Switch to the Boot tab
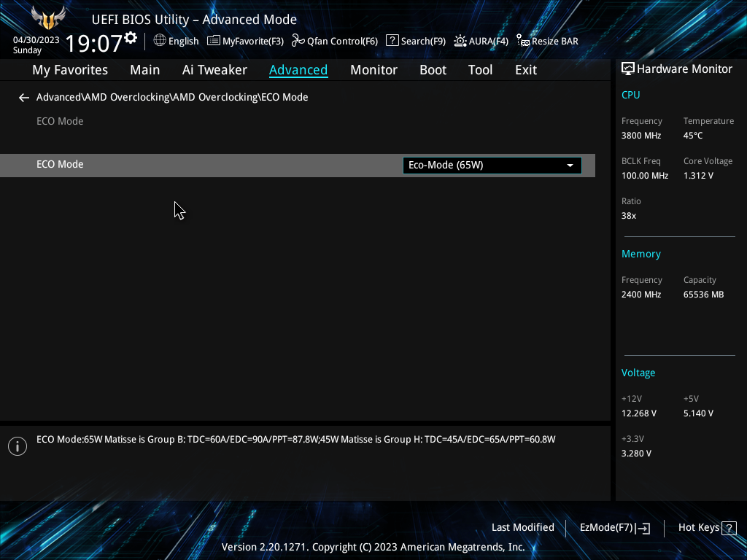747x560 pixels. pos(433,70)
